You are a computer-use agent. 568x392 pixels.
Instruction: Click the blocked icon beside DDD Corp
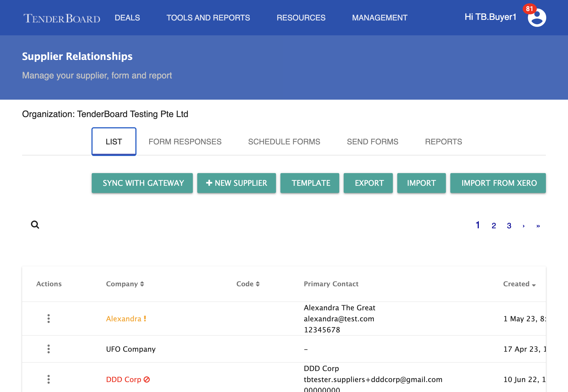point(147,380)
